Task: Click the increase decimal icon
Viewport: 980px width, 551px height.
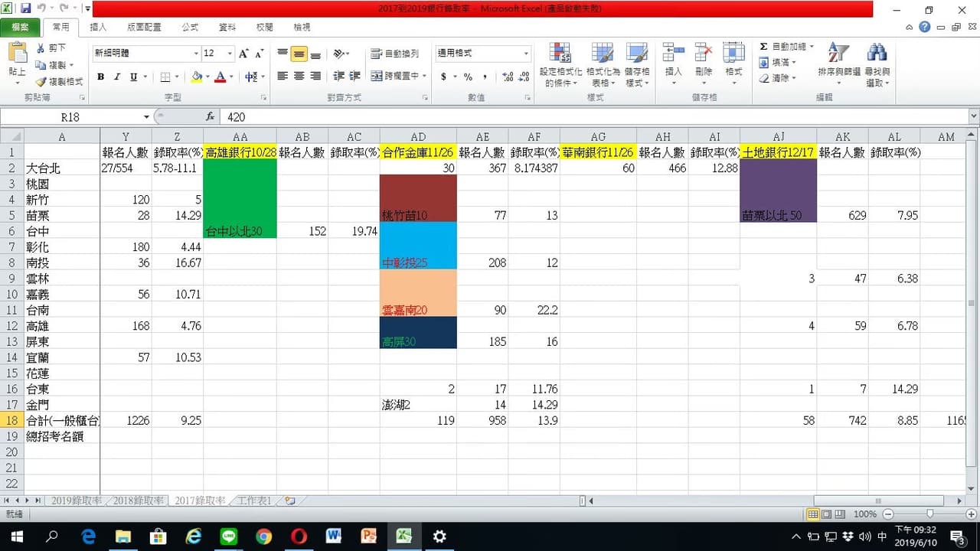Action: (508, 77)
